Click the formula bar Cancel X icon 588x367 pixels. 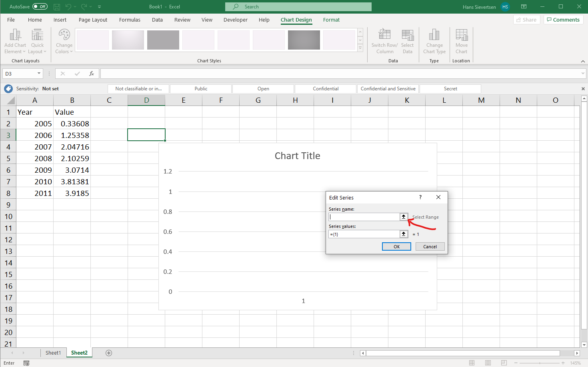[x=63, y=74]
